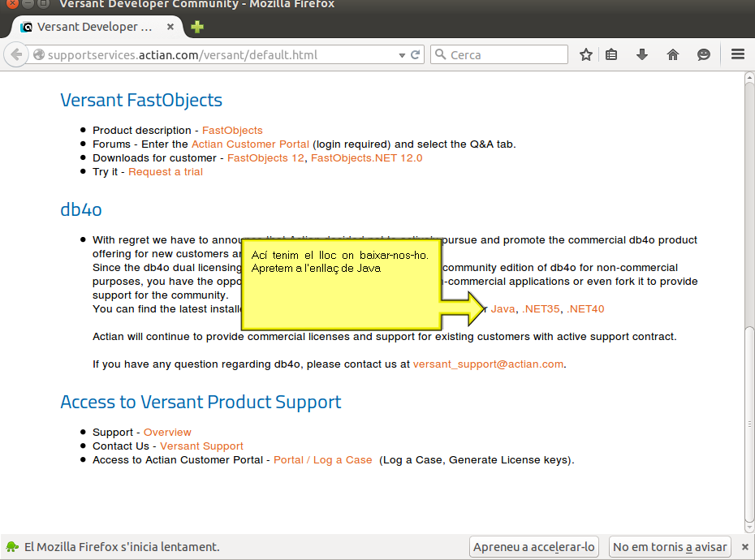Download FastObjects 12 link
The width and height of the screenshot is (755, 560).
265,158
